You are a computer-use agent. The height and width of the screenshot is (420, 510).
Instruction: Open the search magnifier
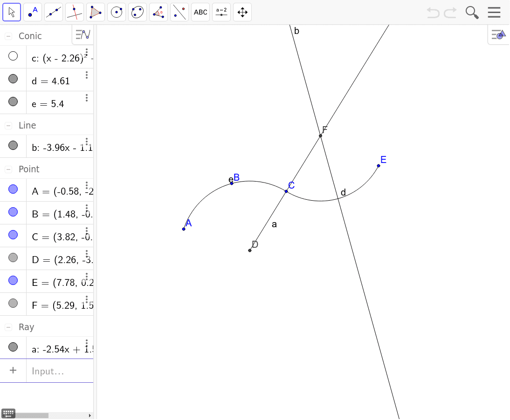click(x=472, y=13)
